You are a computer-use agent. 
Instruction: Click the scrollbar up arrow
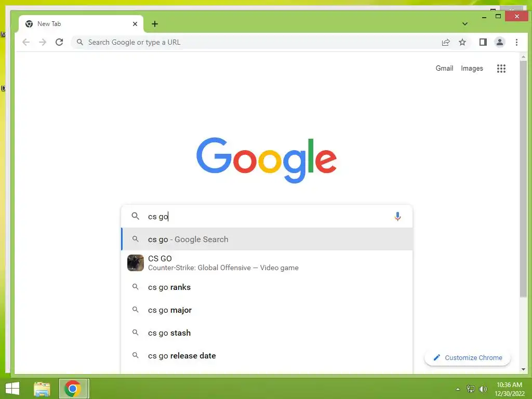[523, 57]
